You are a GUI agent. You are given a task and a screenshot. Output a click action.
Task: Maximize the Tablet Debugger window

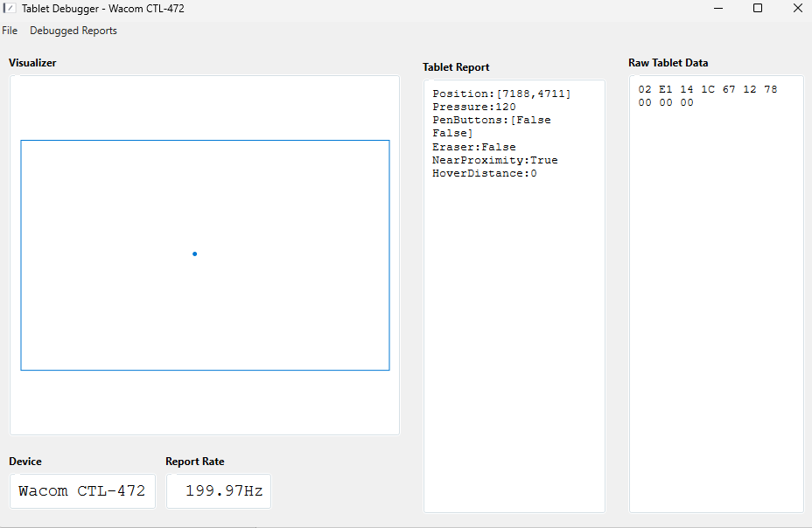[757, 8]
